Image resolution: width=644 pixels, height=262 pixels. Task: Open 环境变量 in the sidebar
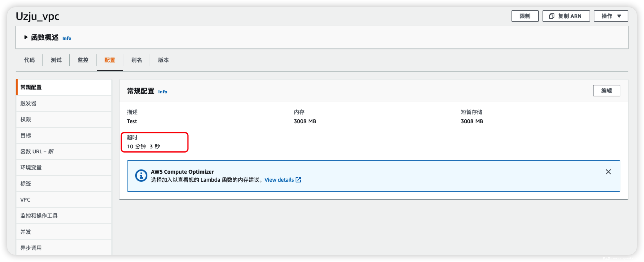click(31, 168)
